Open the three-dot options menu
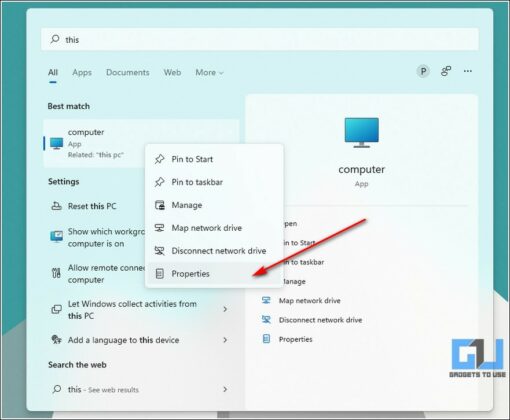The height and width of the screenshot is (420, 510). [x=468, y=71]
